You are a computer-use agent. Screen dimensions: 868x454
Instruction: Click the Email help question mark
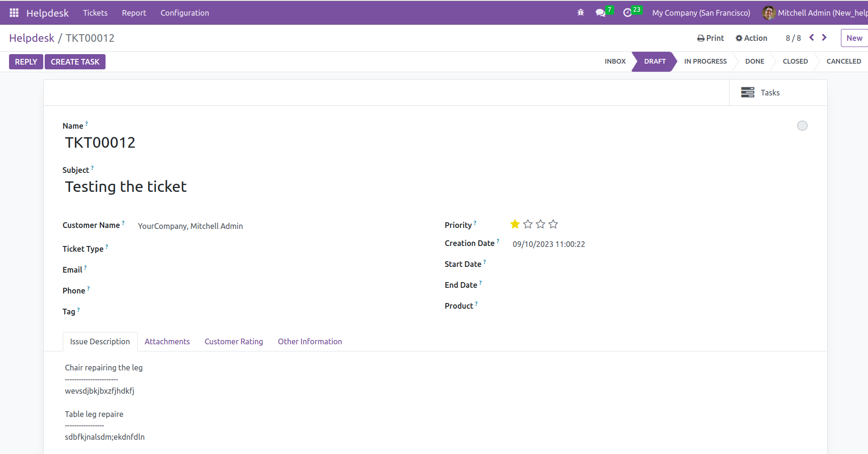(x=85, y=267)
